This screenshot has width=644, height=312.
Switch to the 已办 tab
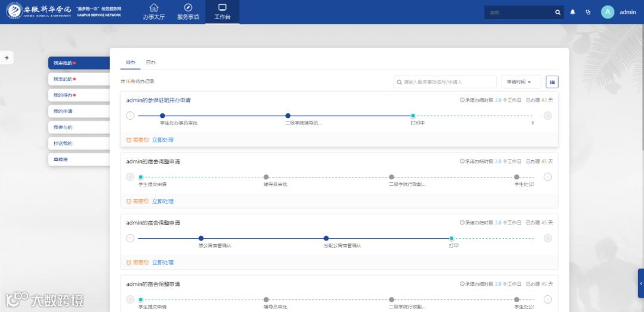[151, 63]
